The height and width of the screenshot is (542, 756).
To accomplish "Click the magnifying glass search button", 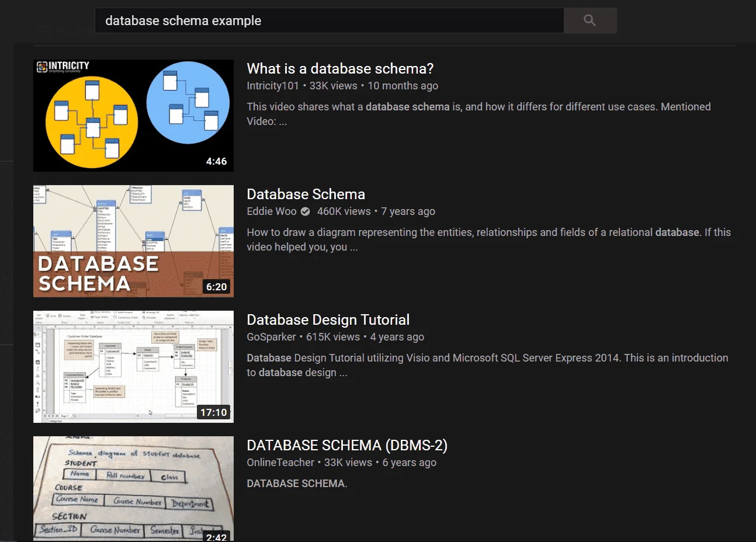I will pos(590,20).
